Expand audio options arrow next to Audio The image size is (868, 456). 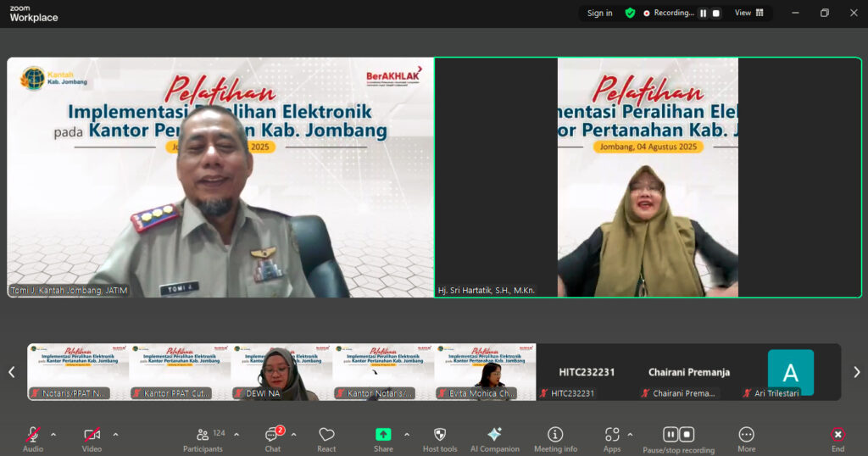(x=53, y=435)
